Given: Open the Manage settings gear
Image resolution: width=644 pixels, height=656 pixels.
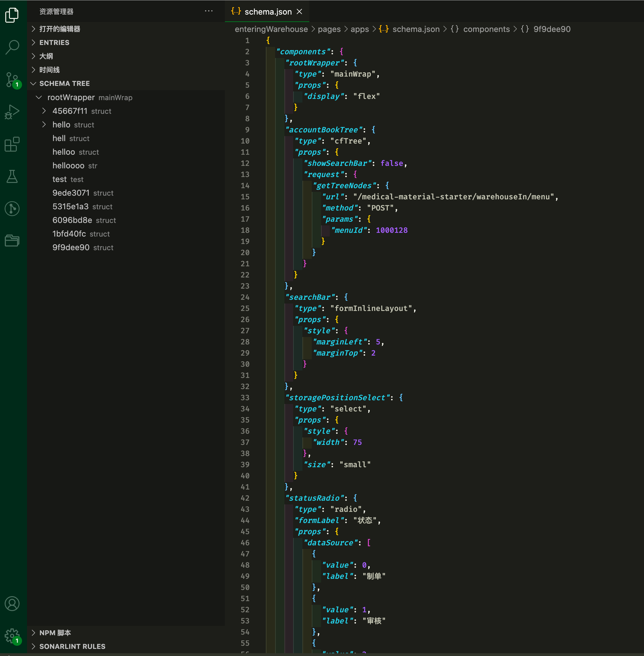Looking at the screenshot, I should coord(13,637).
